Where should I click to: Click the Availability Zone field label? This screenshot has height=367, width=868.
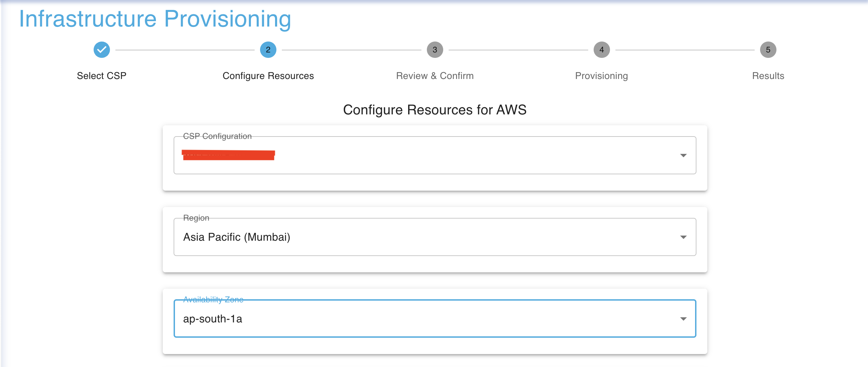click(x=213, y=299)
